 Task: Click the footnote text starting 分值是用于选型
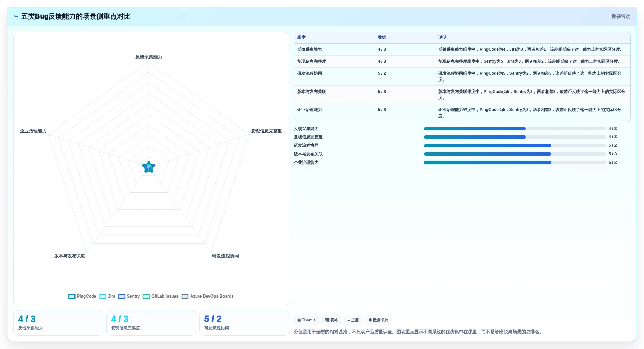tap(418, 332)
